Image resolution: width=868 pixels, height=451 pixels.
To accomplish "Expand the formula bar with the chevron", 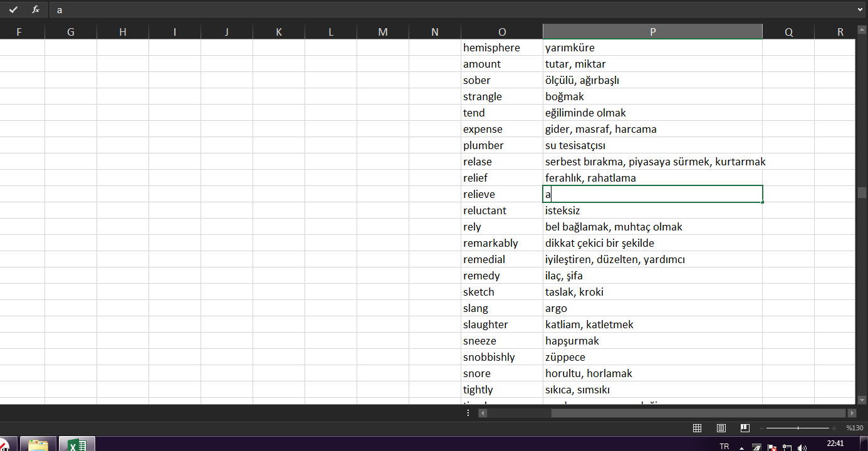I will click(859, 9).
